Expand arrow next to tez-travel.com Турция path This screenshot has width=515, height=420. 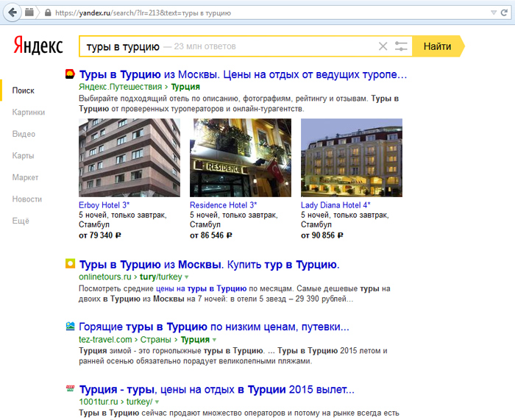(x=215, y=340)
